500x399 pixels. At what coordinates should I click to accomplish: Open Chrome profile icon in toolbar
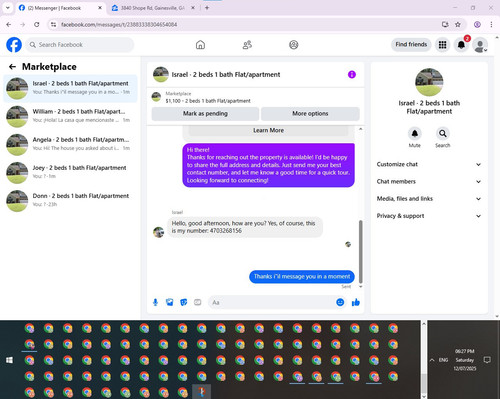(477, 24)
